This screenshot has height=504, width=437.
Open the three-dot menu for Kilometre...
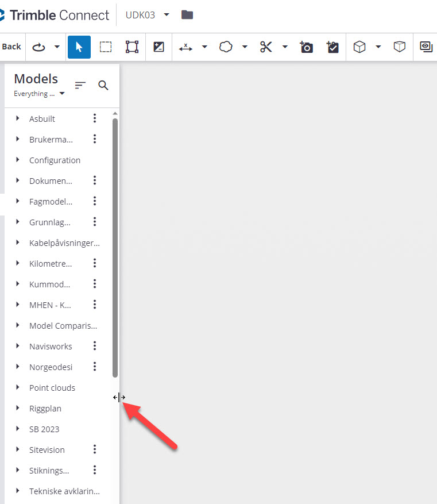click(x=94, y=263)
